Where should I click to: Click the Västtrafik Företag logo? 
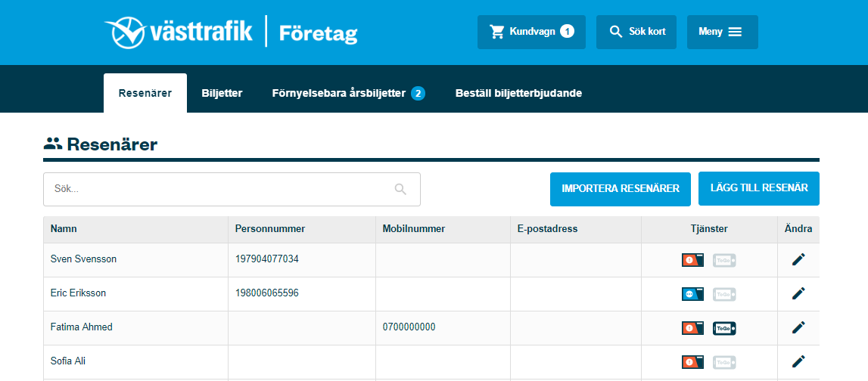pos(231,32)
